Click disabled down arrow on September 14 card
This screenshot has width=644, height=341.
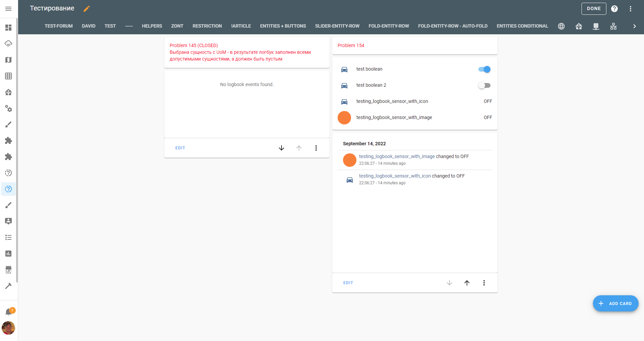pos(449,283)
